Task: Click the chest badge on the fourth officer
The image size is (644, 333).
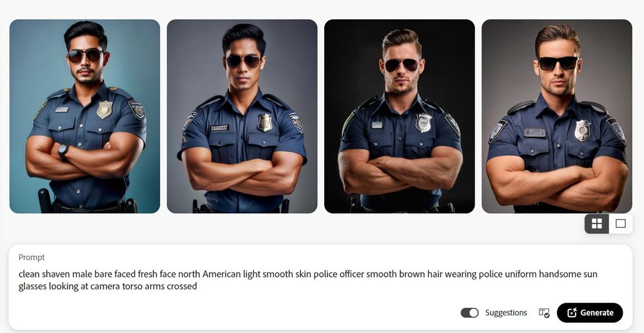Action: pos(582,130)
